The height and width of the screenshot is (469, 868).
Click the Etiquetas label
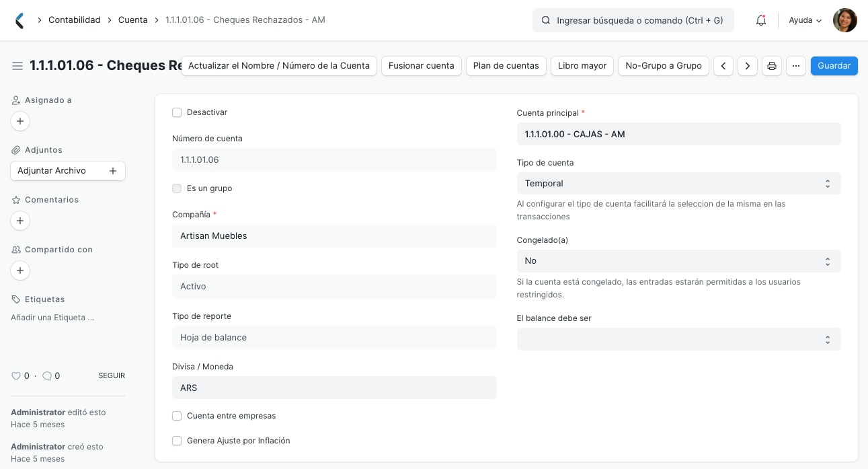(x=45, y=299)
